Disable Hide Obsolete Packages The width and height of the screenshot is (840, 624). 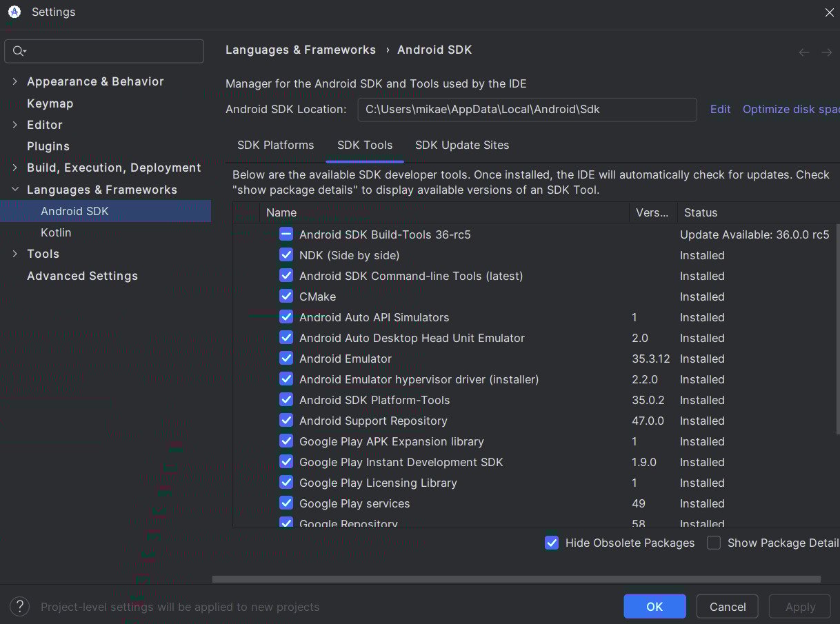pyautogui.click(x=552, y=543)
